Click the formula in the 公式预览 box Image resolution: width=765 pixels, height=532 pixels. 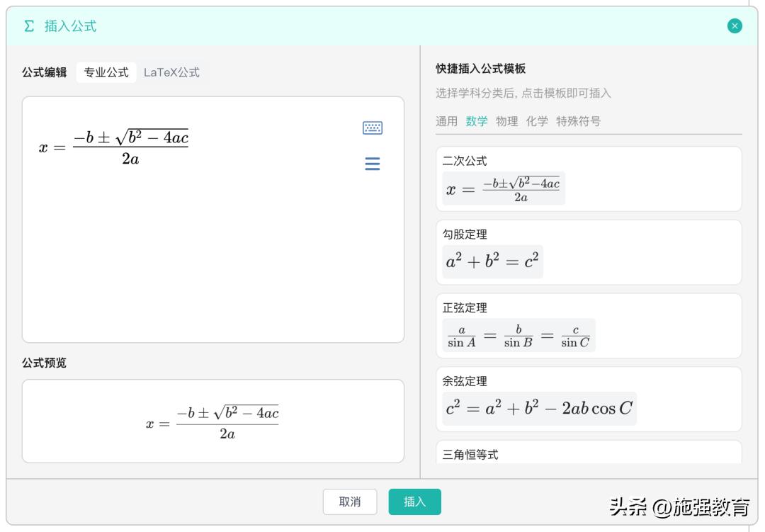[212, 422]
